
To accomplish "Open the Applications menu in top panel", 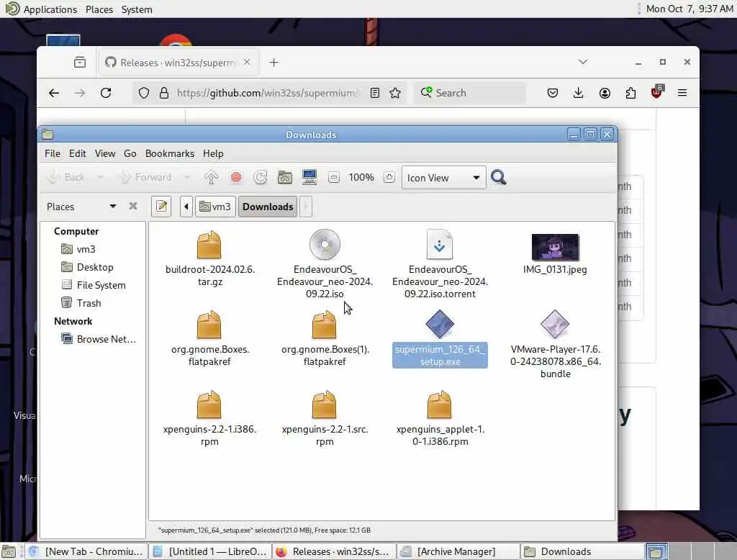I will 50,9.
